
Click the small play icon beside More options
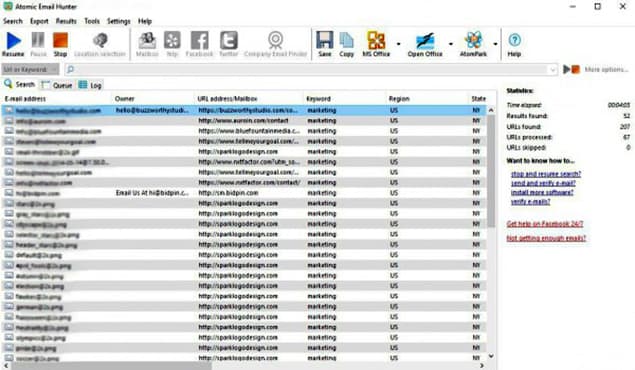tap(567, 70)
